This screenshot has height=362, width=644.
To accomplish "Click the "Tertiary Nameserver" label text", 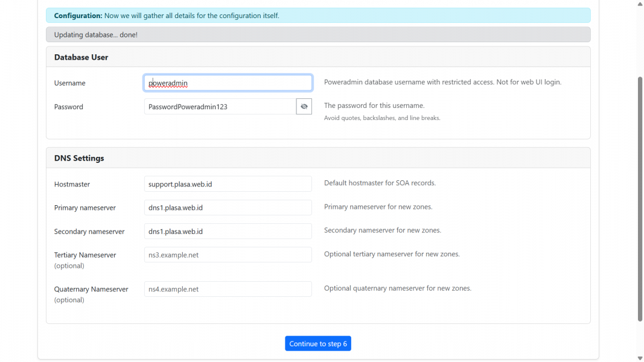I will tap(85, 255).
